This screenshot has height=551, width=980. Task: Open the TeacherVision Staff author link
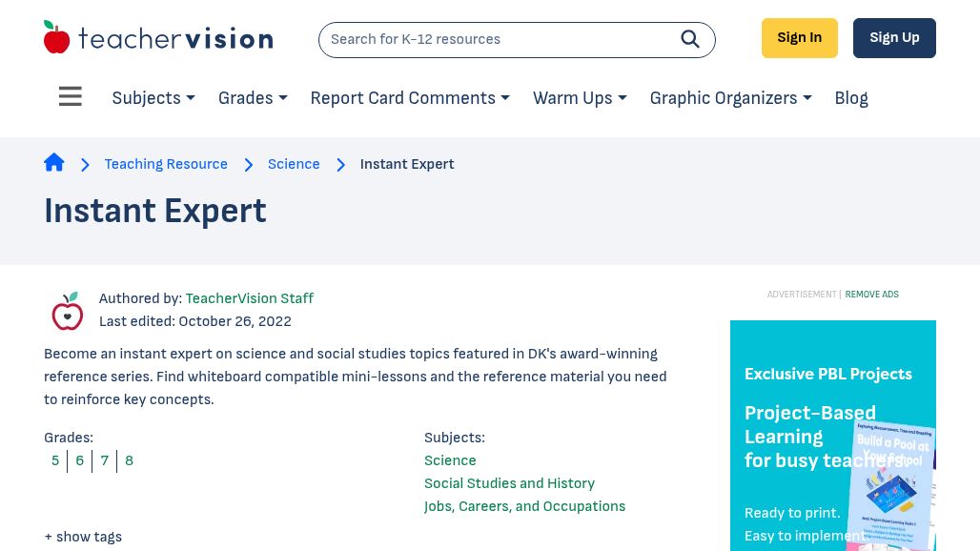(x=249, y=298)
